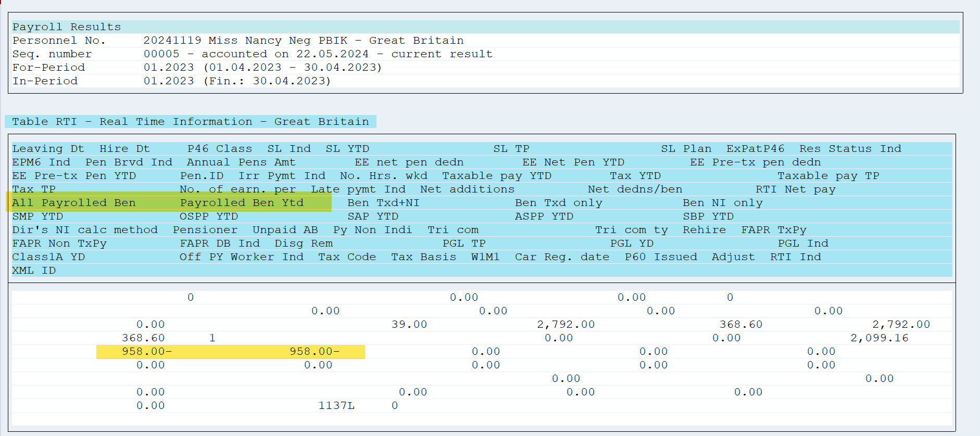Click the Net dedns/ben label

(x=635, y=189)
